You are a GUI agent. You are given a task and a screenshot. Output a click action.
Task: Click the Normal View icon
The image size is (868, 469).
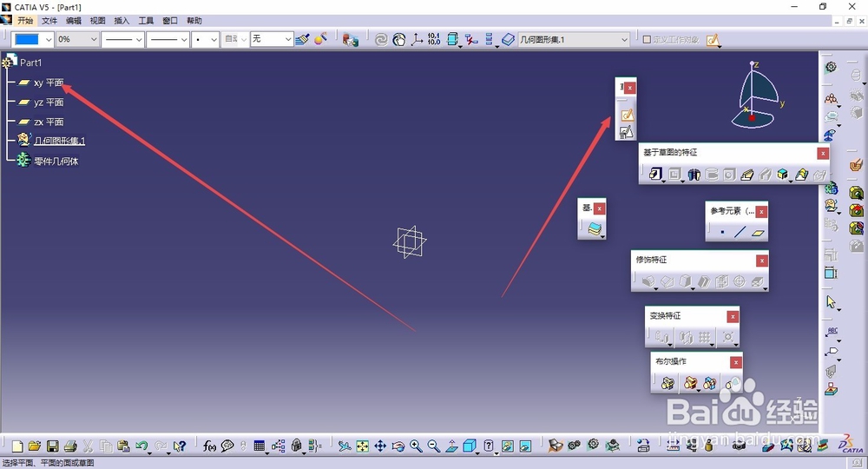[451, 446]
